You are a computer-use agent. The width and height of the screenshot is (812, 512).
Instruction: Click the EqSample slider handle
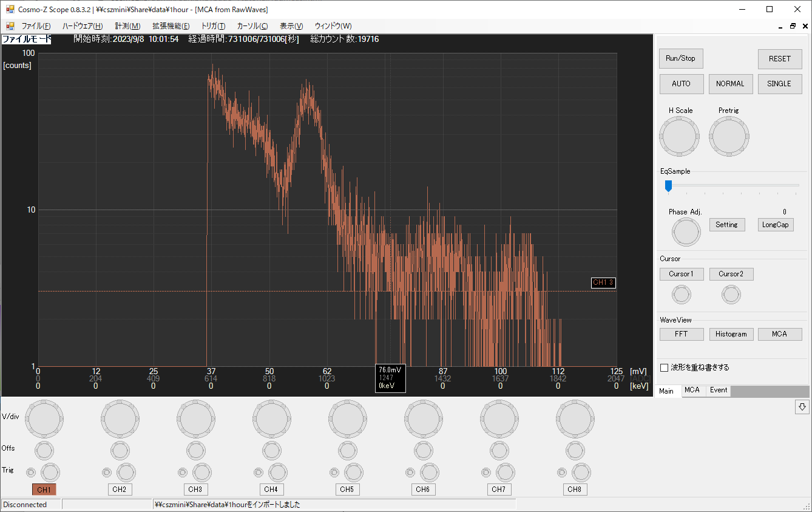[668, 185]
